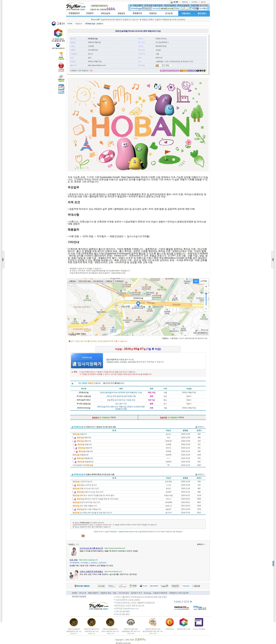Switch to 기업서비스 tab

(186, 14)
